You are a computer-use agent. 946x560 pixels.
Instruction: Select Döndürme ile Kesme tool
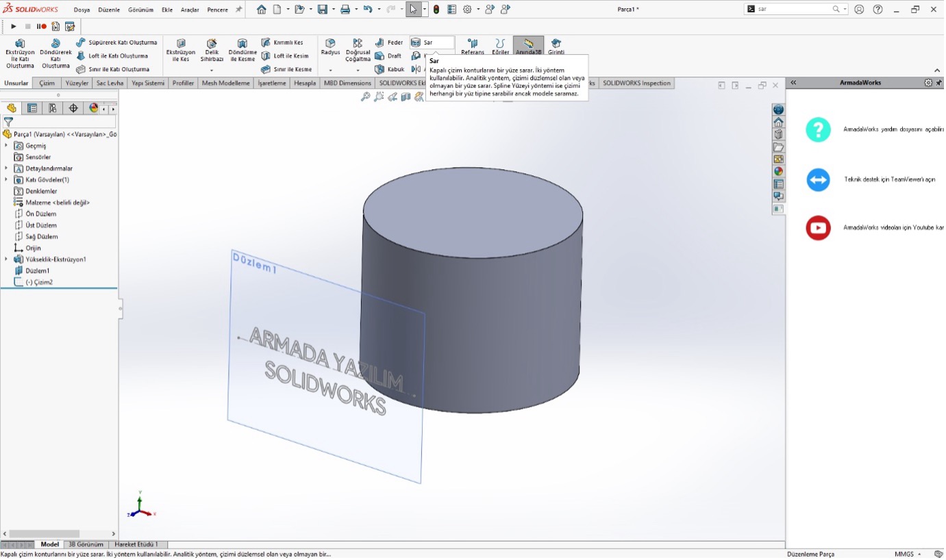point(242,51)
